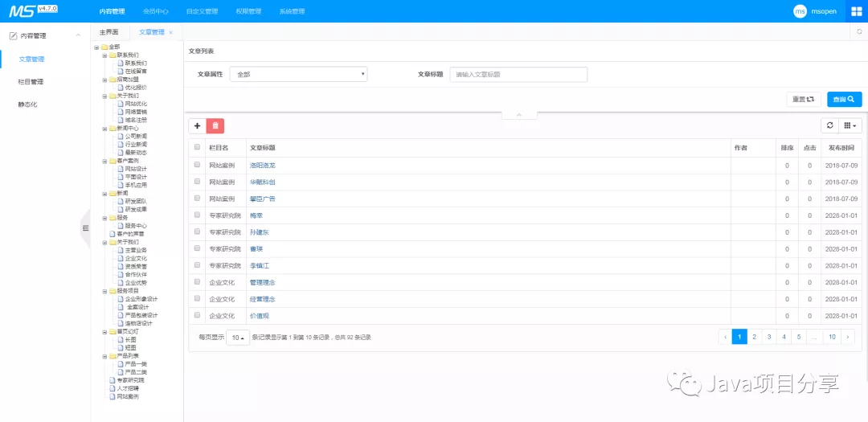Click the red trash delete icon
Screen dimensions: 868x422
tap(215, 126)
